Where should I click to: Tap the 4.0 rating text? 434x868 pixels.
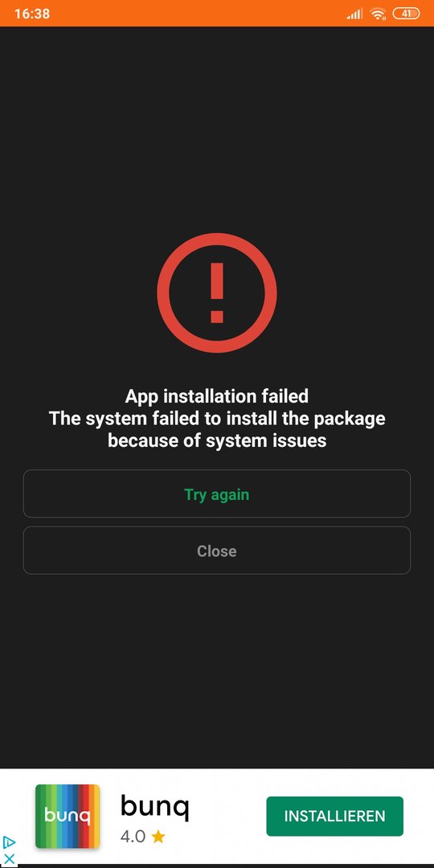coord(133,837)
